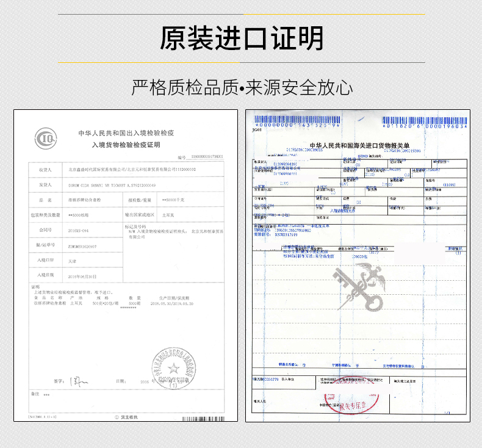Click the value **50000千克
482x448 pixels.
click(x=173, y=200)
